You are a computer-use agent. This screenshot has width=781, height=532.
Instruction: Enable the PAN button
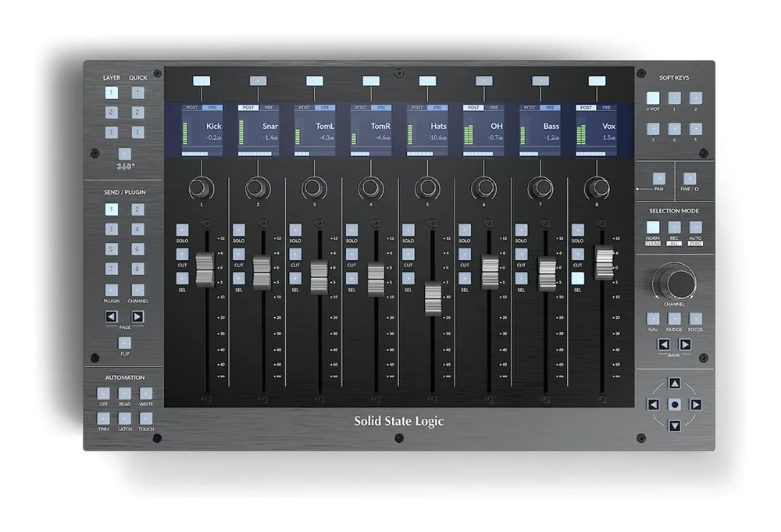click(x=658, y=178)
